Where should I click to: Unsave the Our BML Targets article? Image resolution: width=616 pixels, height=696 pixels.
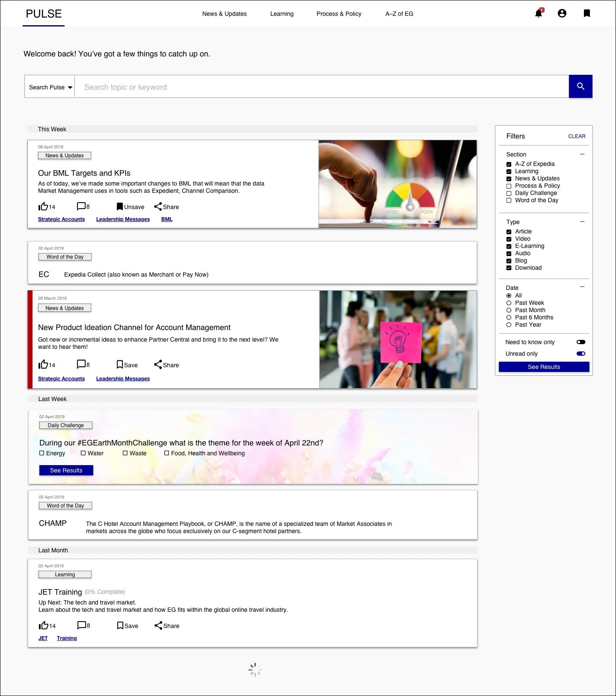pyautogui.click(x=130, y=207)
